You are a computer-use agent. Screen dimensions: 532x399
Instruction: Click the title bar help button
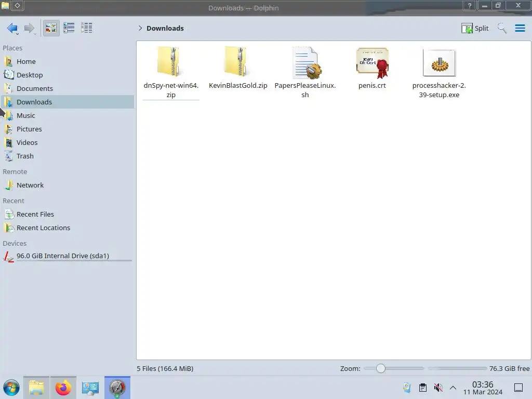tap(470, 5)
